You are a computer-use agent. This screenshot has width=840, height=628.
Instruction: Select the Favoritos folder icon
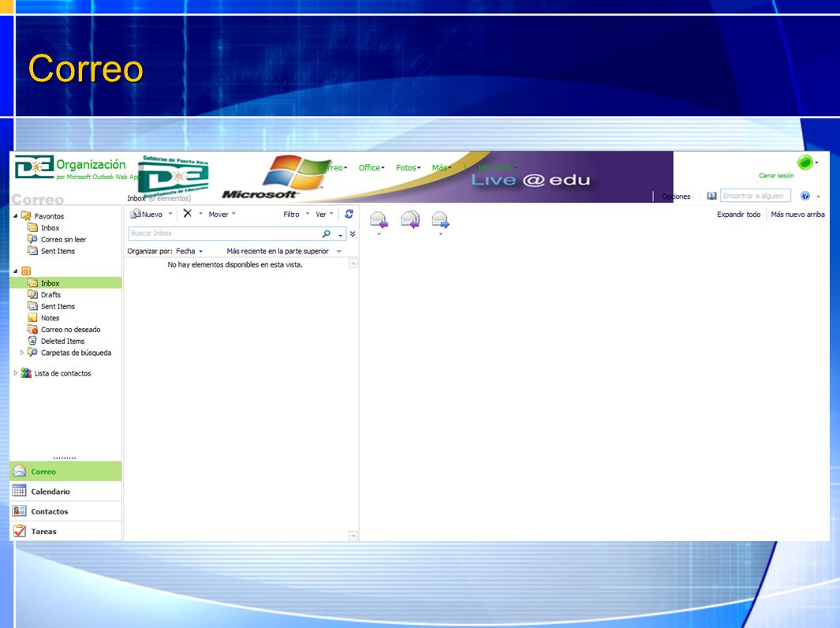tap(26, 216)
